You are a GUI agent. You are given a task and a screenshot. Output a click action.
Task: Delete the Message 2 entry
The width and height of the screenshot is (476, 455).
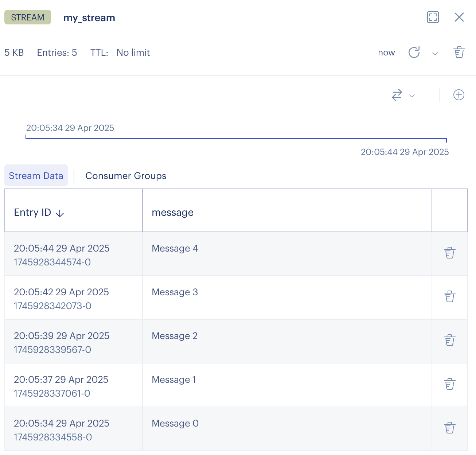click(x=450, y=341)
